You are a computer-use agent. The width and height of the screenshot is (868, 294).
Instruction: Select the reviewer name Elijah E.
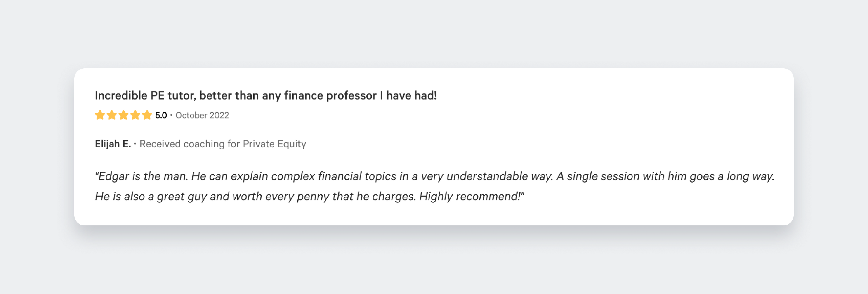tap(113, 144)
